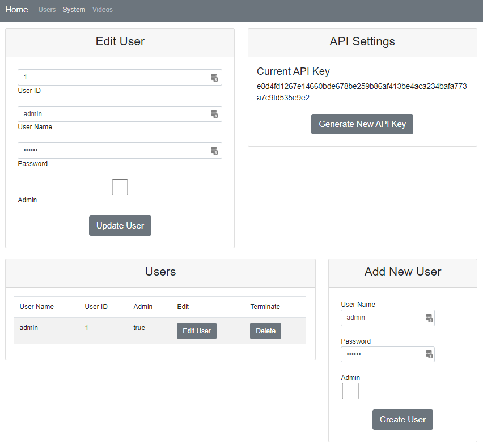483x448 pixels.
Task: Click password manager icon in Add New User Name field
Action: click(429, 318)
